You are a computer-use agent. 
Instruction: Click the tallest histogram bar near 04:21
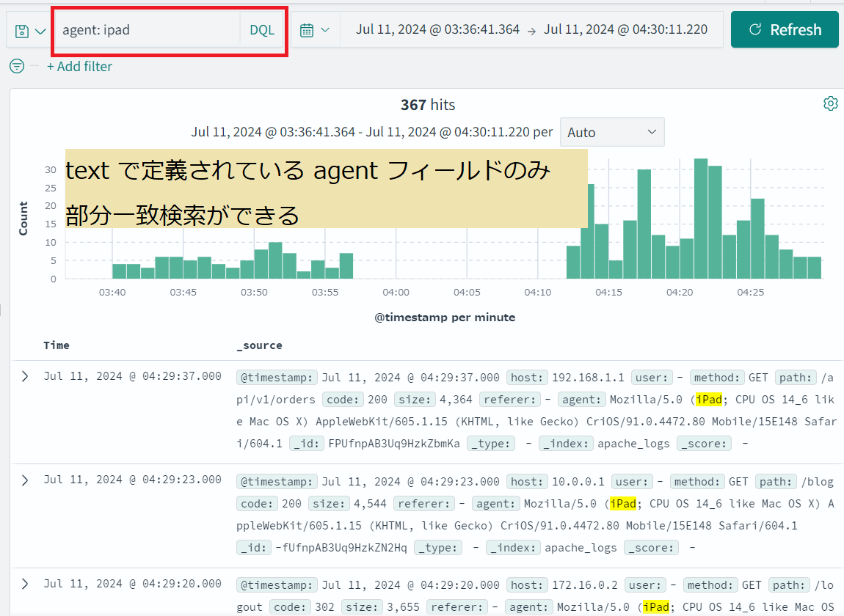701,219
